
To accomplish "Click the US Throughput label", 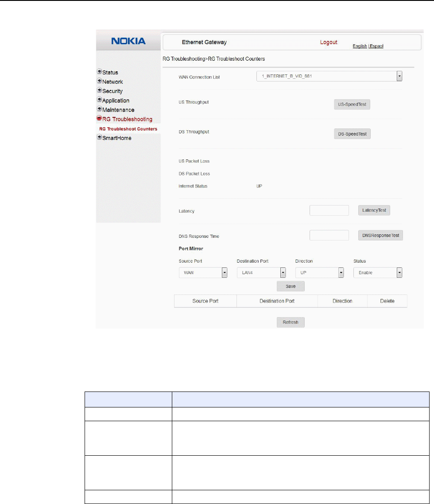I will [x=194, y=102].
